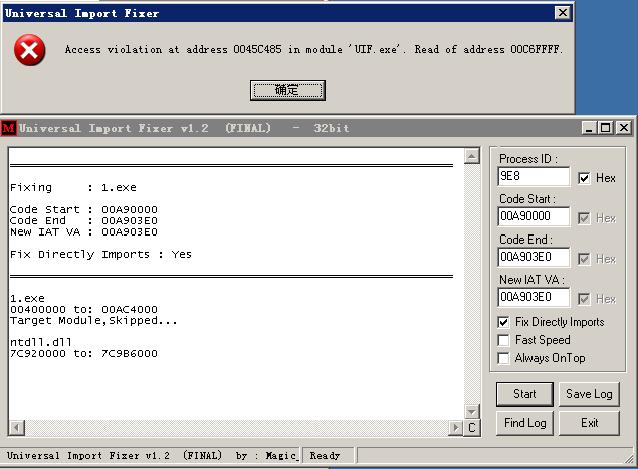The width and height of the screenshot is (638, 469).
Task: Click the red error icon in dialog
Action: point(30,50)
